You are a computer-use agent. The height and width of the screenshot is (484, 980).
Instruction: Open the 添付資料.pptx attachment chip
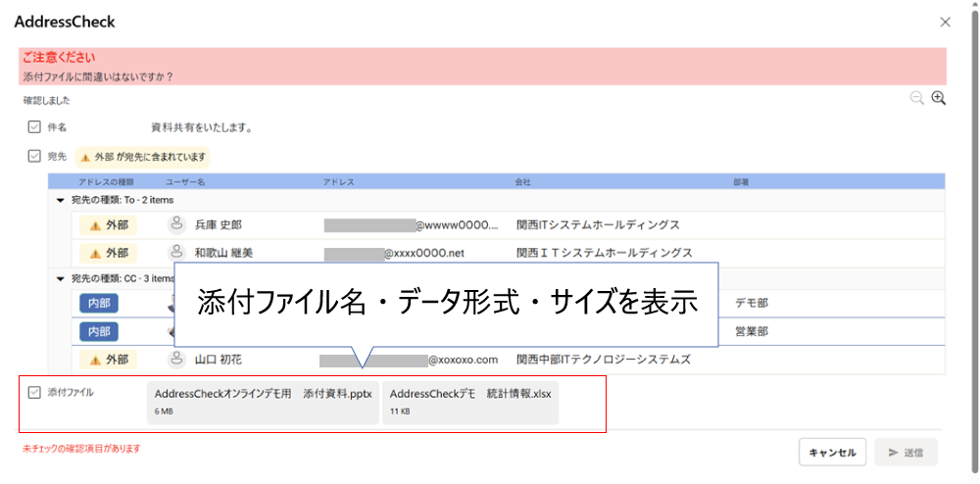point(262,402)
